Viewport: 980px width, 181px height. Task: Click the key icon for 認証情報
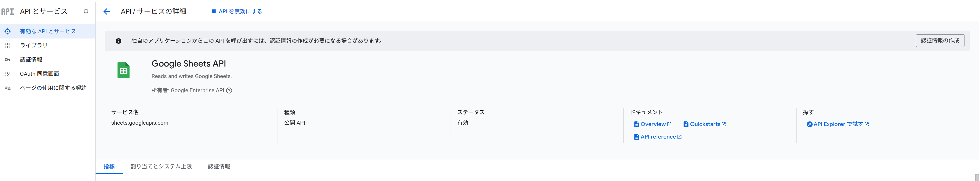click(7, 59)
